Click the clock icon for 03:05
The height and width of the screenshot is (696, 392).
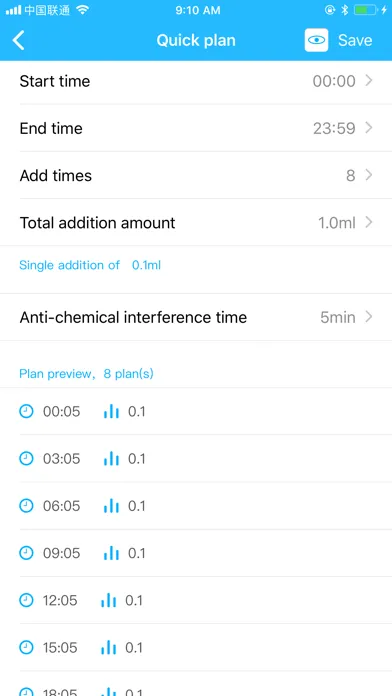tap(26, 459)
